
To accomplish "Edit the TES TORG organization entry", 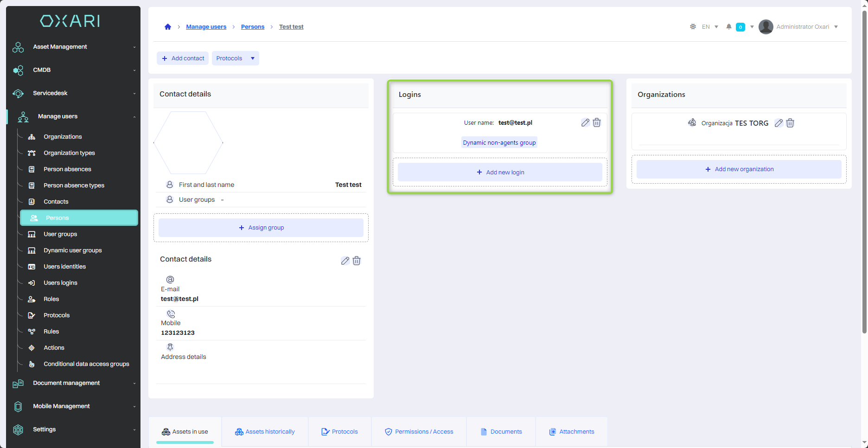I will [x=779, y=123].
